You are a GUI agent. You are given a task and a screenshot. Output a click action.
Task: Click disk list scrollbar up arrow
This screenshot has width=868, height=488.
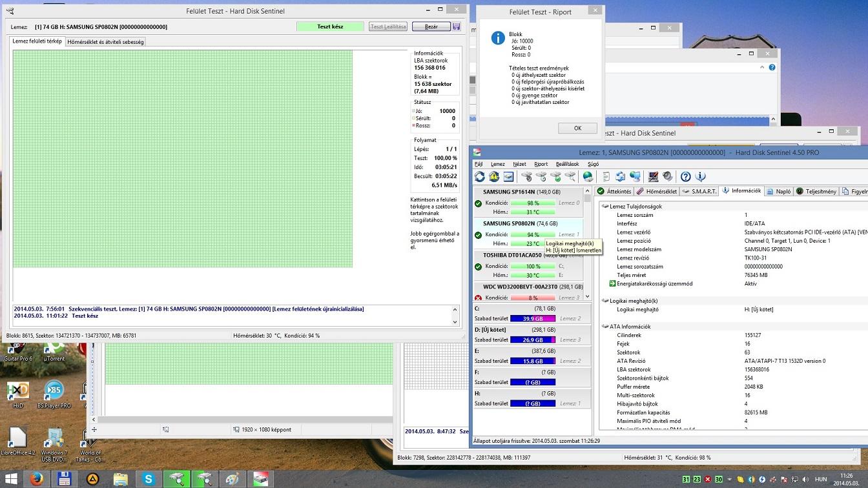[587, 192]
